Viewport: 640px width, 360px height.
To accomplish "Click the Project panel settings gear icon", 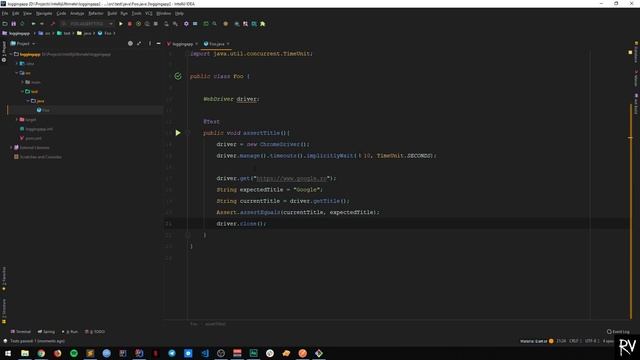I will tap(150, 43).
